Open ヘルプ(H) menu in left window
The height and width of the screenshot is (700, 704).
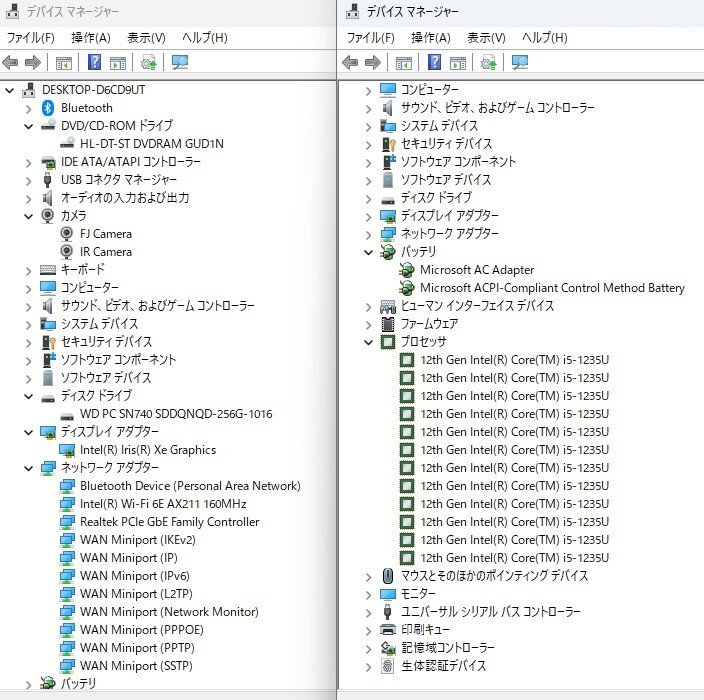[205, 37]
